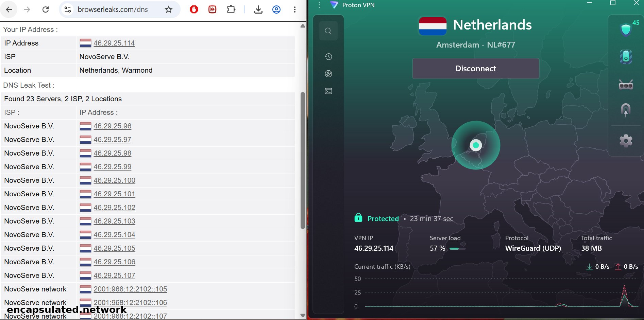The image size is (644, 320).
Task: Open DNS server link 46.29.25.98
Action: point(113,153)
